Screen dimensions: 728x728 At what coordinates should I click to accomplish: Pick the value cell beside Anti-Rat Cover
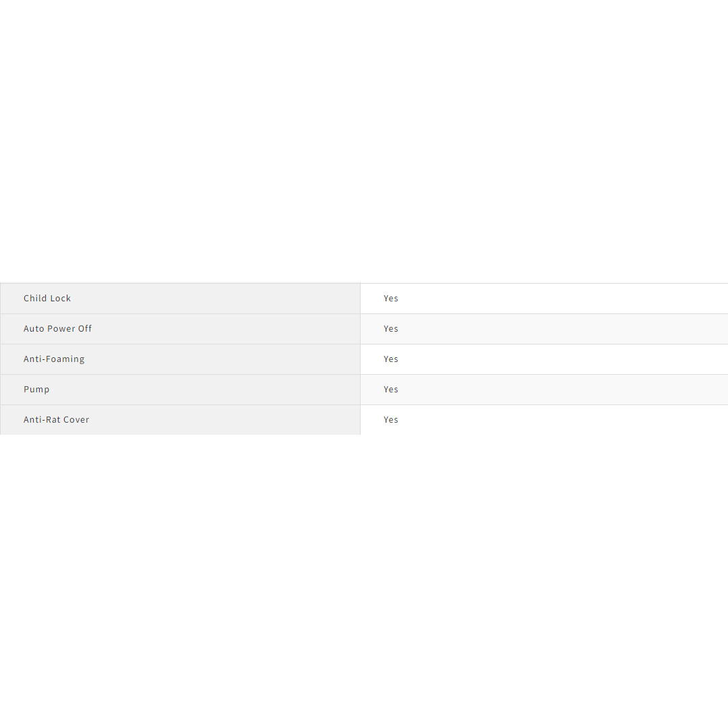point(544,420)
